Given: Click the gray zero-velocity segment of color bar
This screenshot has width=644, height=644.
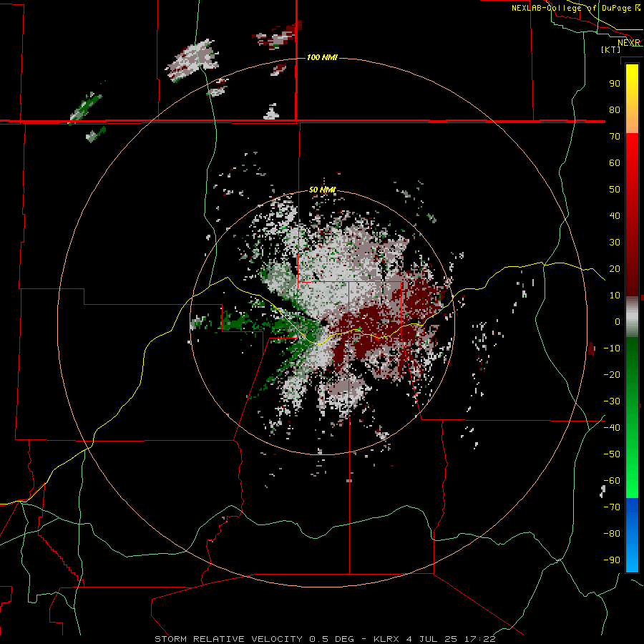Looking at the screenshot, I should 632,317.
